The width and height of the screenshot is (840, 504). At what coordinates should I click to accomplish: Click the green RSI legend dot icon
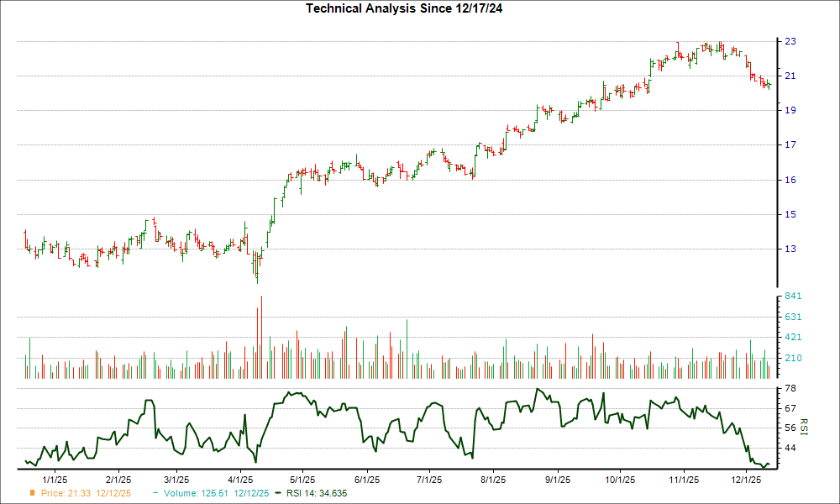pyautogui.click(x=279, y=494)
